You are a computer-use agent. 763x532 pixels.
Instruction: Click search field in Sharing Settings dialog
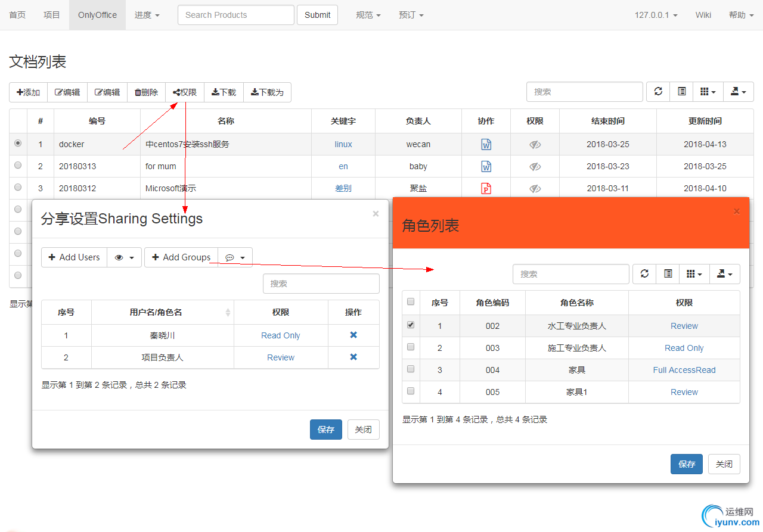[x=321, y=284]
